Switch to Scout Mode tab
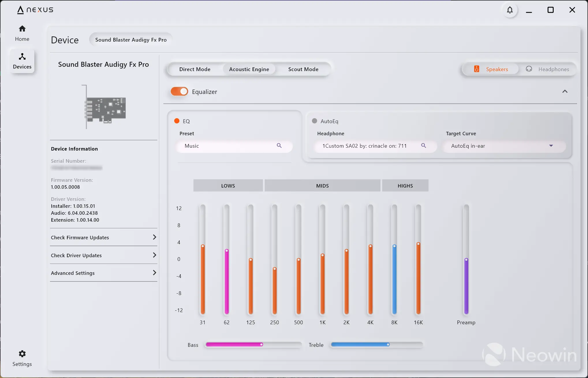Image resolution: width=588 pixels, height=378 pixels. pos(303,69)
